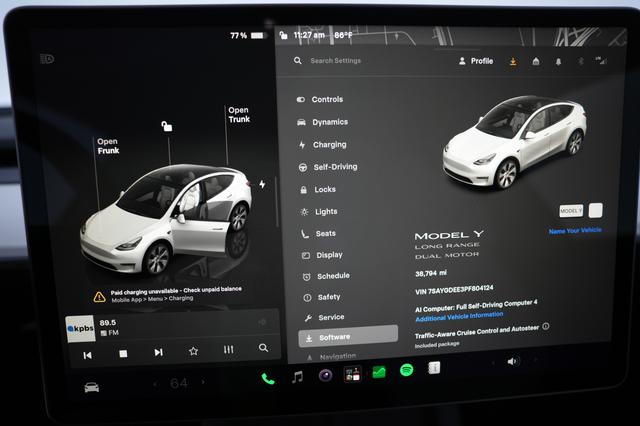Open the dashcam camera app
The height and width of the screenshot is (426, 640).
(325, 375)
